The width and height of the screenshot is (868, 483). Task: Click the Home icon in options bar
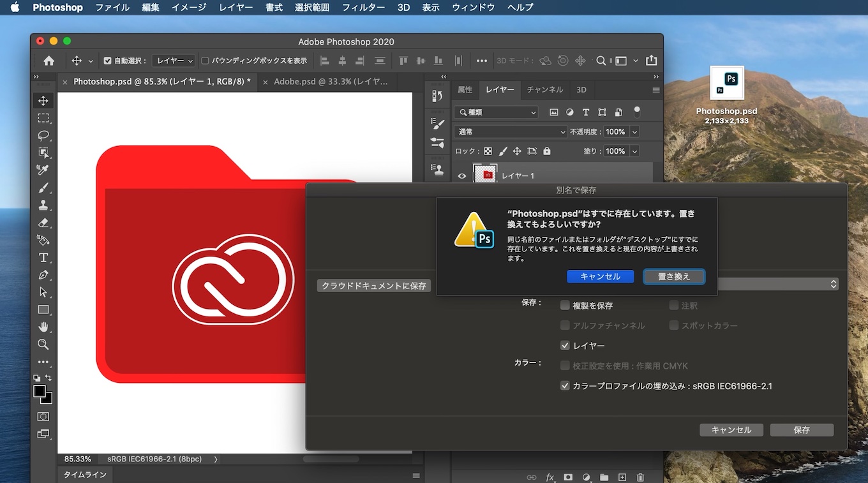point(49,61)
